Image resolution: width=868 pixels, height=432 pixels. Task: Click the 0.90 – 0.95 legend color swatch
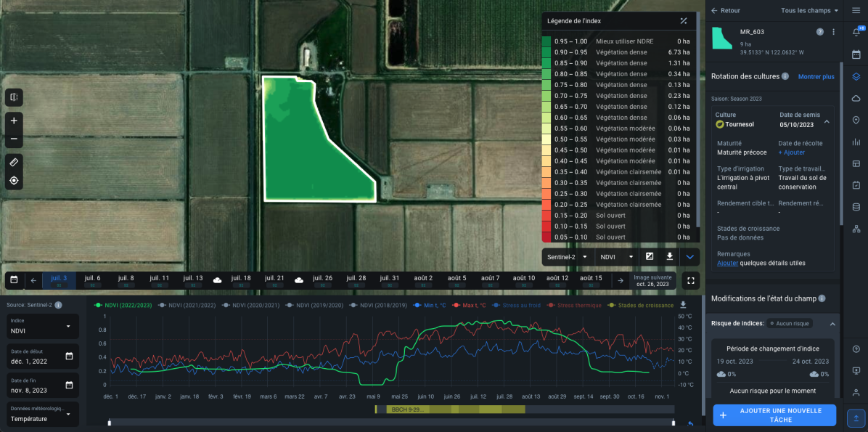coord(546,52)
